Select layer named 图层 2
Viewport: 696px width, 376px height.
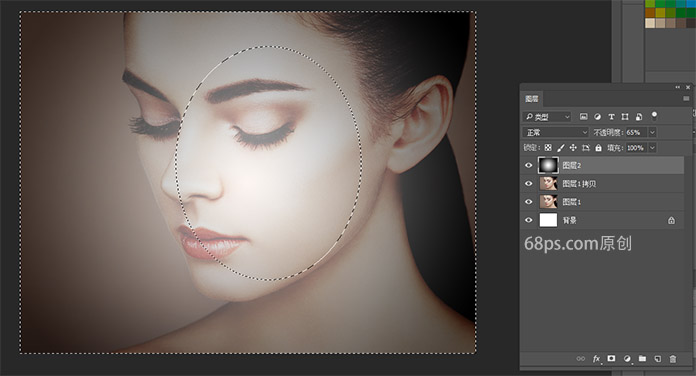[572, 166]
